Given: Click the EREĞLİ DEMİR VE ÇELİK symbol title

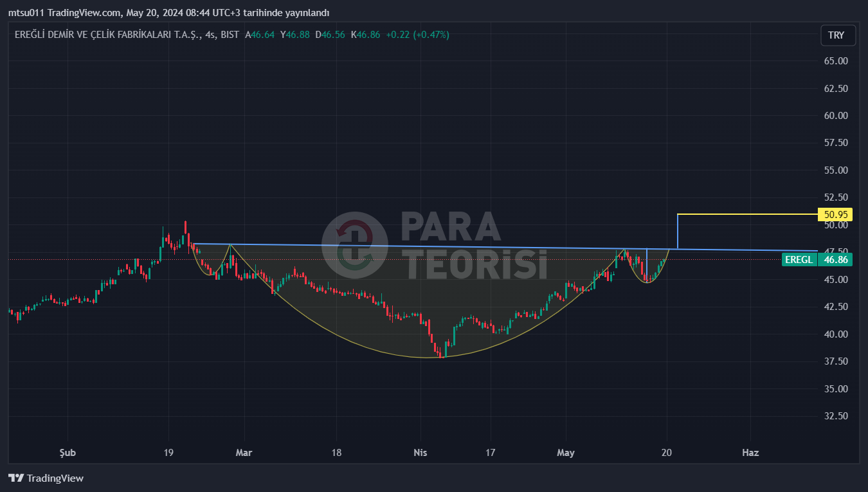Looking at the screenshot, I should (x=109, y=35).
